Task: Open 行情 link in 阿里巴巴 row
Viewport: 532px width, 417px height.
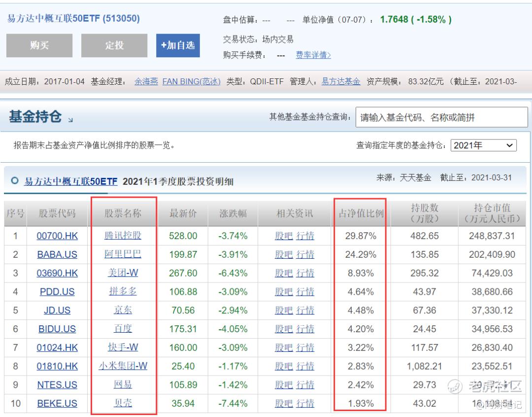Action: coord(305,254)
